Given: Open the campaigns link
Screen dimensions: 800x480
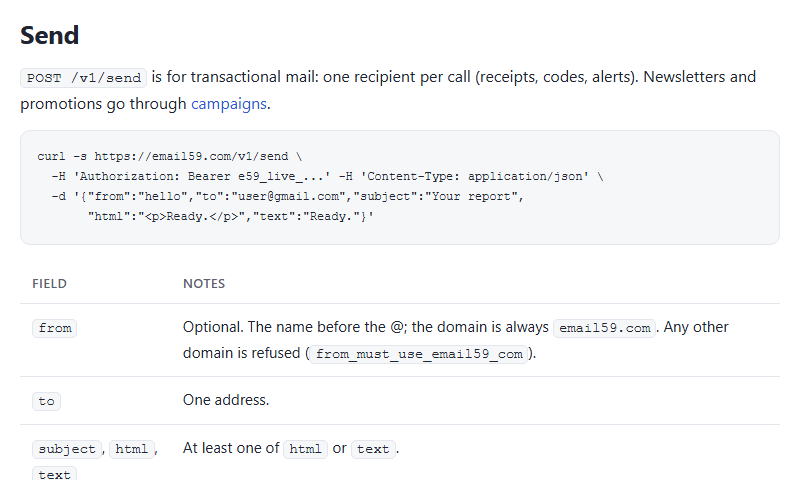Looking at the screenshot, I should (229, 104).
